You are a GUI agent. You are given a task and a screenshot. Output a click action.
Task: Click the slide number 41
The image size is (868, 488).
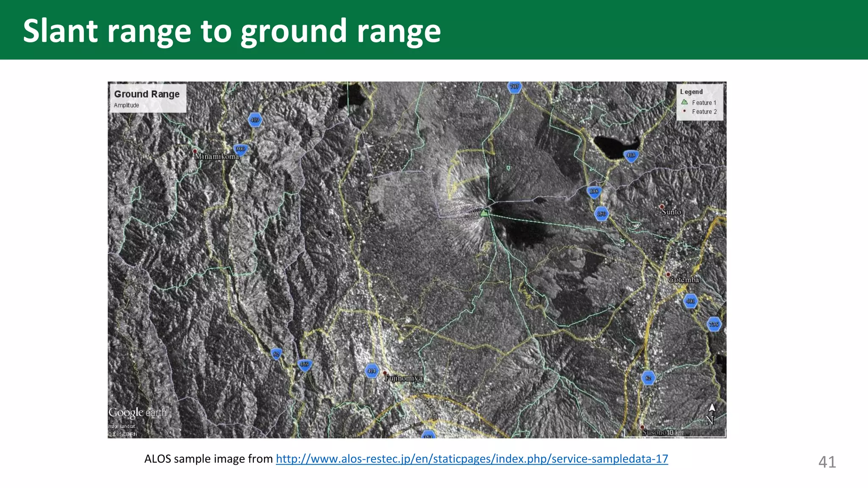pyautogui.click(x=827, y=462)
